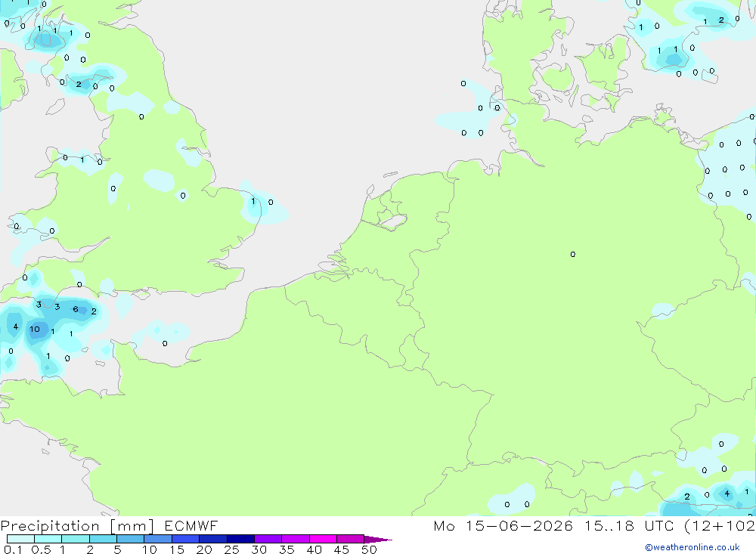The width and height of the screenshot is (756, 554).
Task: Select the magenta 40-45 legend swatch
Action: [x=323, y=539]
